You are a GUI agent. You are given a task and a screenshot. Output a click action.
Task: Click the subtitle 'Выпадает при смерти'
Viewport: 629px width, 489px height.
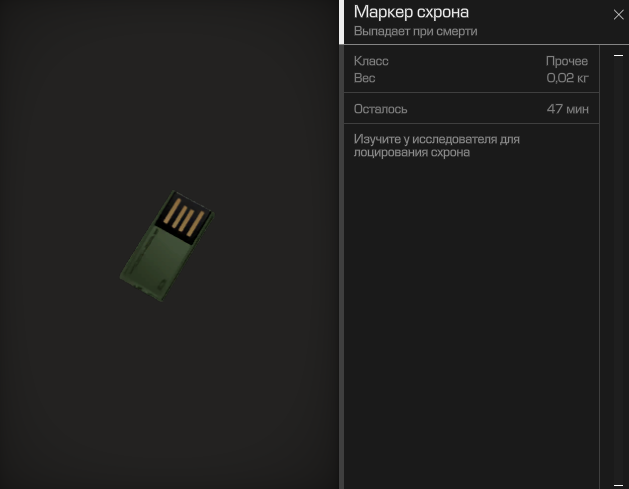(x=415, y=32)
